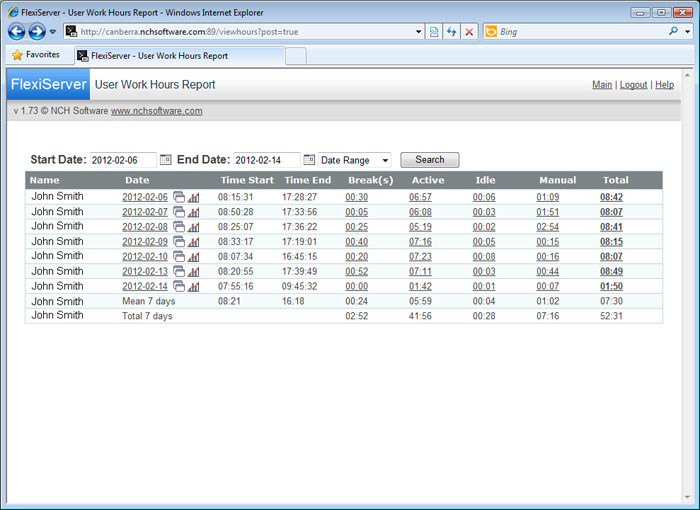Open Start Date calendar picker
Image resolution: width=700 pixels, height=510 pixels.
click(166, 159)
